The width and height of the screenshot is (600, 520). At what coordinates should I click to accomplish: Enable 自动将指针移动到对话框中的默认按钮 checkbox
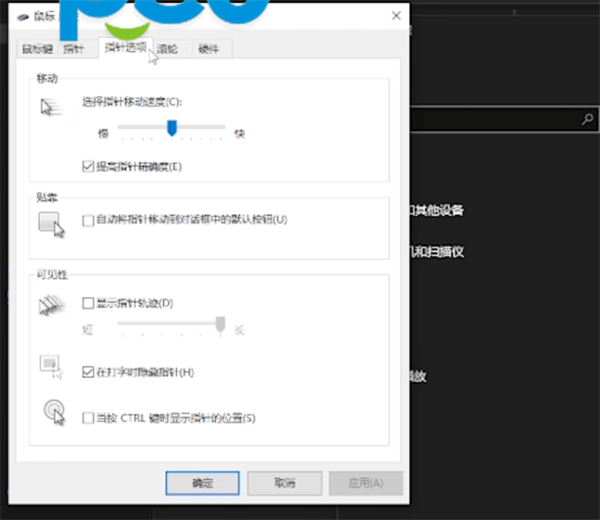click(88, 220)
